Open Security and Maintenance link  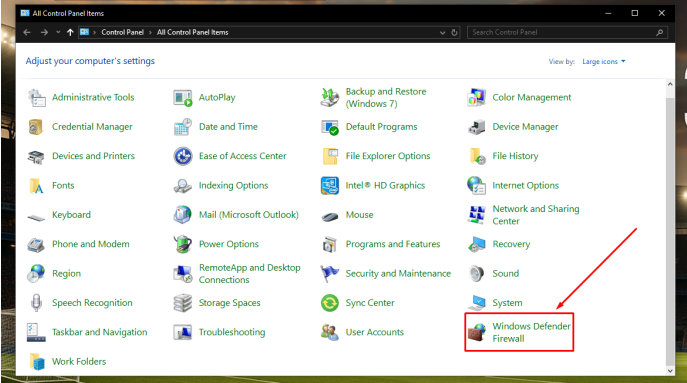(x=398, y=273)
